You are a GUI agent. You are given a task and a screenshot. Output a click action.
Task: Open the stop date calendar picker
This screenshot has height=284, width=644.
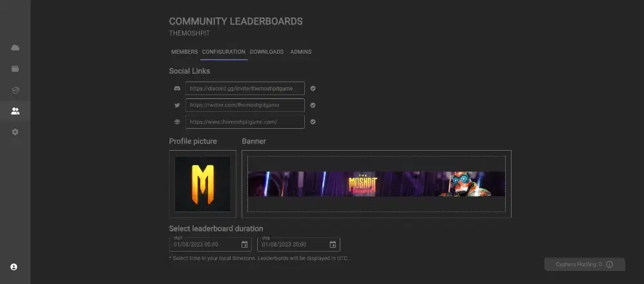333,245
